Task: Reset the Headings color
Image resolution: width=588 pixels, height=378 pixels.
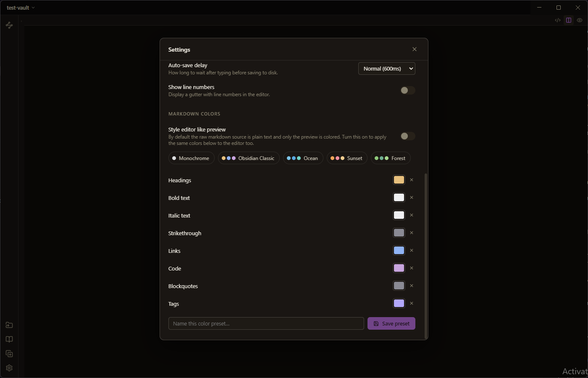Action: pyautogui.click(x=412, y=180)
